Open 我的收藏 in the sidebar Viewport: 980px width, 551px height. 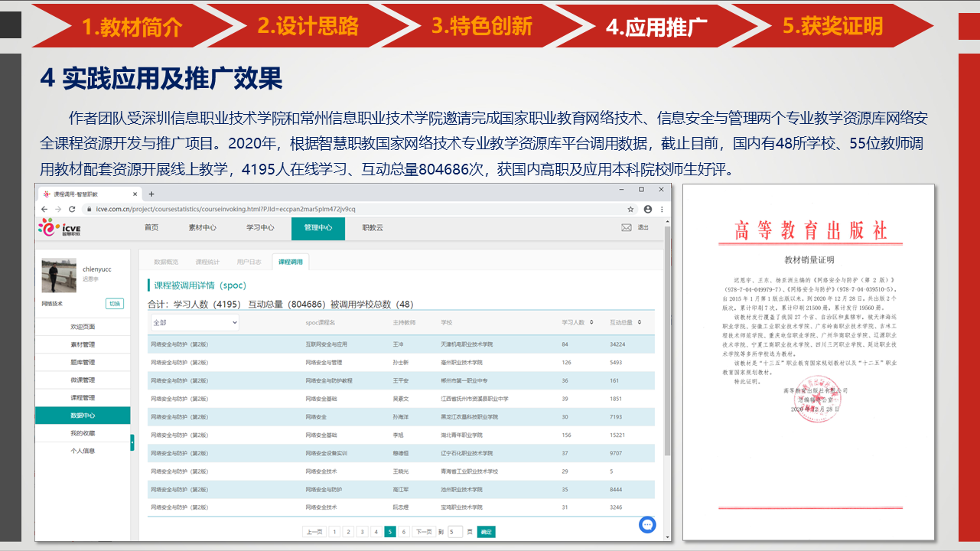coord(83,433)
